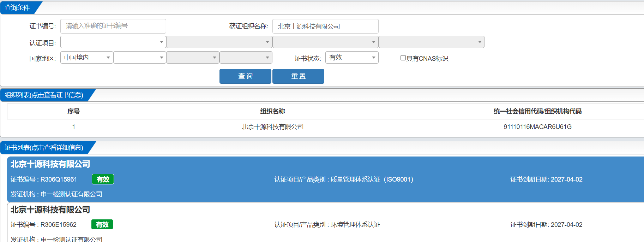Click the 统一社会信用代码 column header
644x242 pixels.
pos(537,111)
